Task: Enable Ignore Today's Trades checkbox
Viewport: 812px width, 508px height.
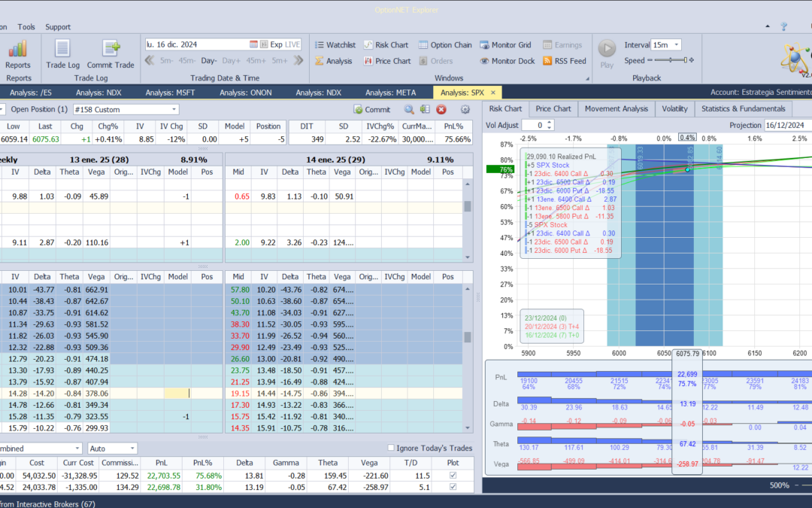Action: tap(391, 449)
